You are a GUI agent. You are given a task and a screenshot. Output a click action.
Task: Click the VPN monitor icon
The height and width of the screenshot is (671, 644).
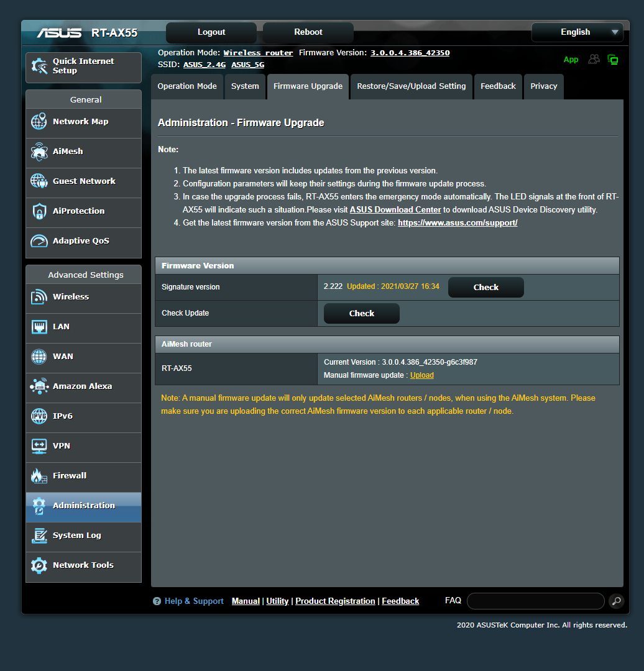(x=39, y=446)
